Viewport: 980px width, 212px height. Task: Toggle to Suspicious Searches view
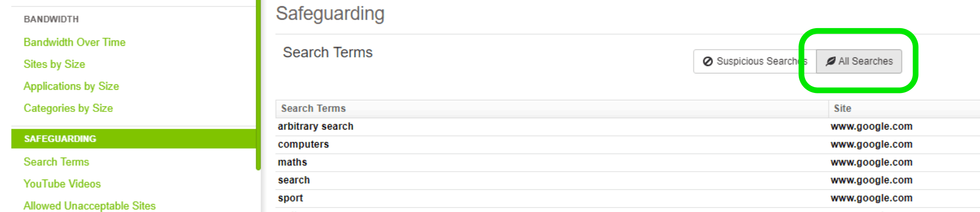[755, 62]
